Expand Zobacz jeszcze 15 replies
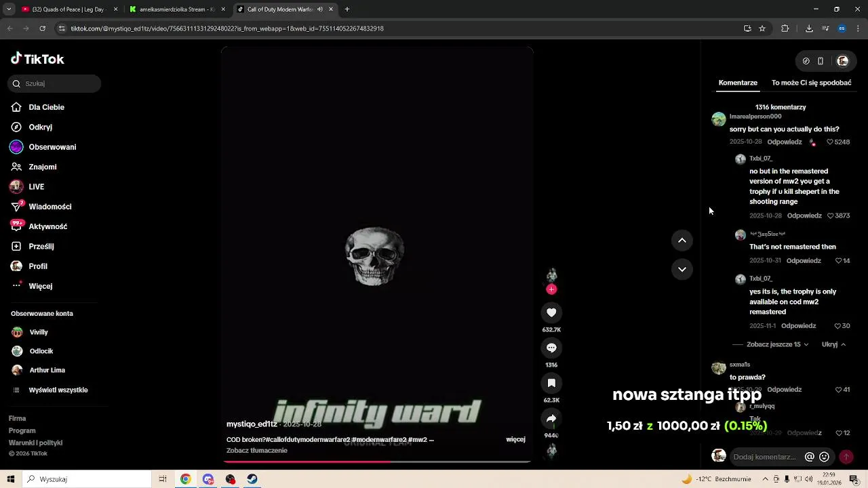 pos(777,344)
